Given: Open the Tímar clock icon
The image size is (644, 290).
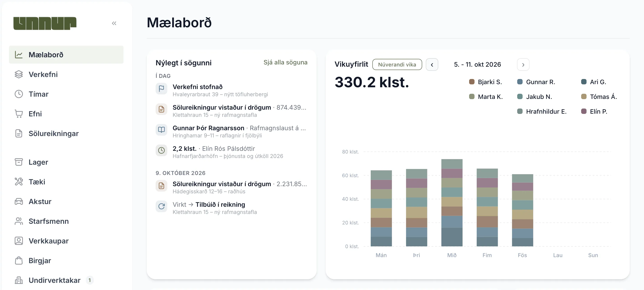Looking at the screenshot, I should [x=19, y=94].
